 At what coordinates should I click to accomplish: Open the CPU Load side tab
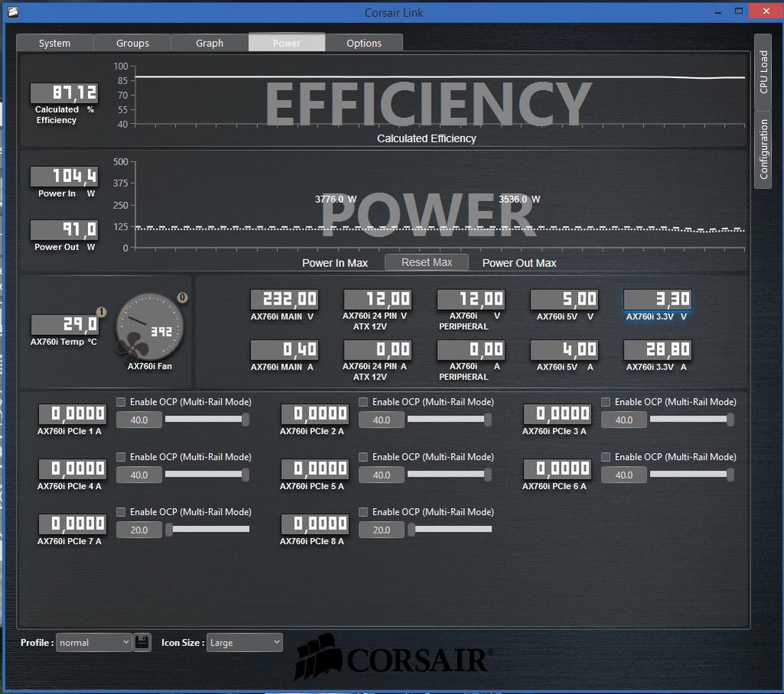click(763, 72)
